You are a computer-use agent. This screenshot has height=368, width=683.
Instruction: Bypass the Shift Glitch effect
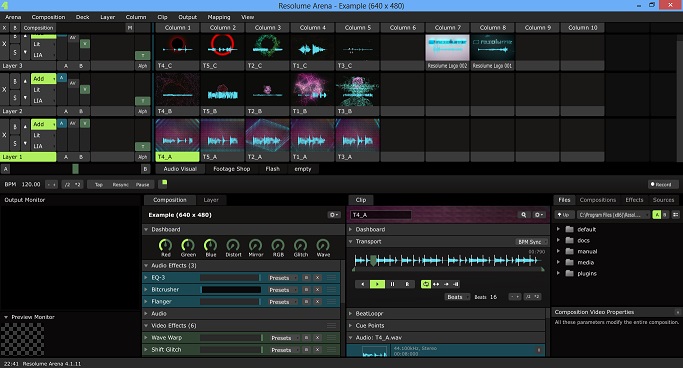(306, 350)
